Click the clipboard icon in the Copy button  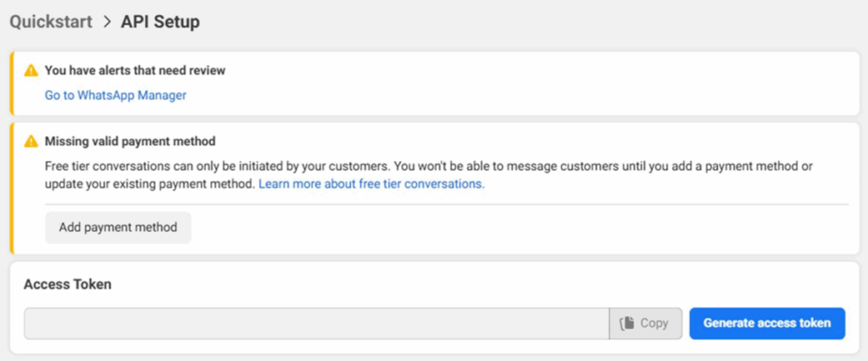click(627, 323)
